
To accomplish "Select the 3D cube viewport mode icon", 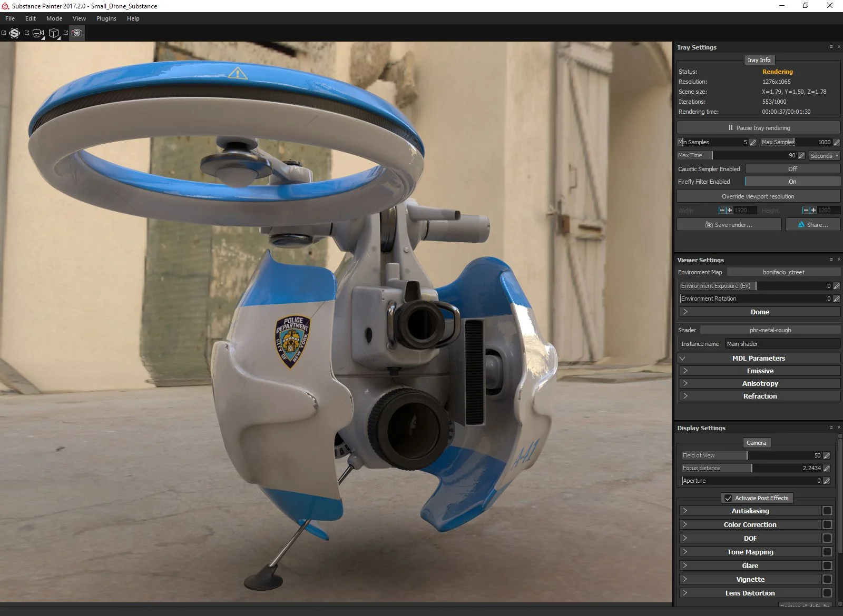I will [54, 33].
